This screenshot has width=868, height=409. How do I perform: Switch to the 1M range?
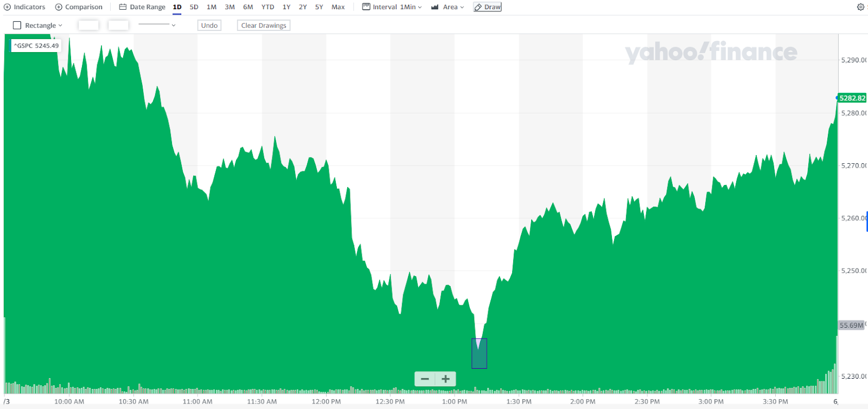[212, 7]
